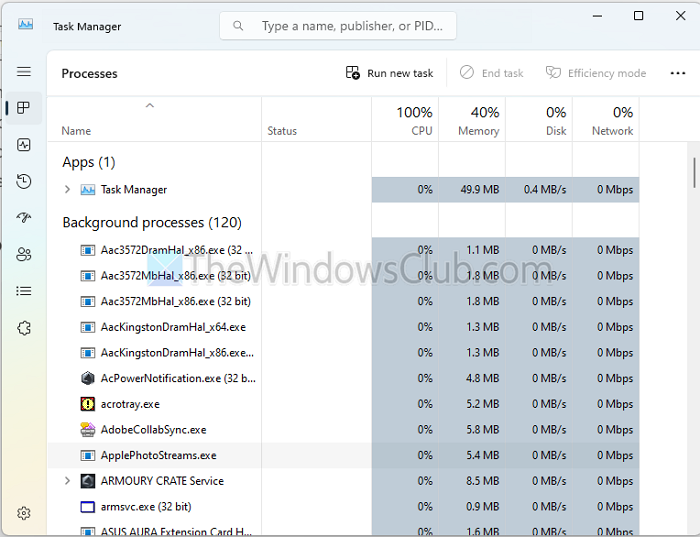Image resolution: width=700 pixels, height=537 pixels.
Task: Sort by CPU column header
Action: click(x=405, y=121)
